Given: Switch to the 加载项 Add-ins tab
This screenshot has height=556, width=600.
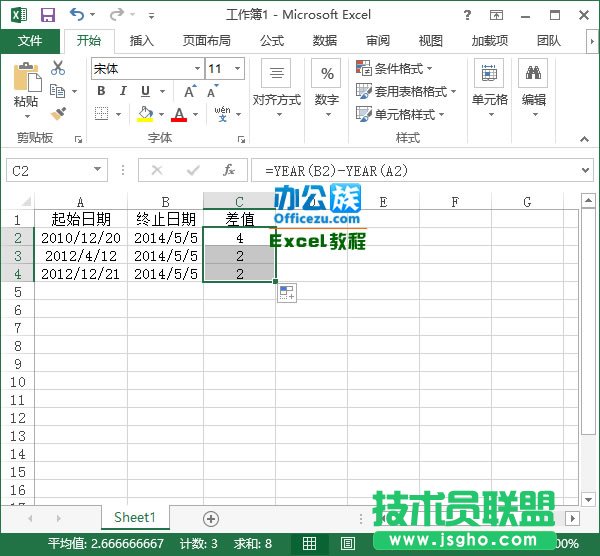Looking at the screenshot, I should click(489, 41).
